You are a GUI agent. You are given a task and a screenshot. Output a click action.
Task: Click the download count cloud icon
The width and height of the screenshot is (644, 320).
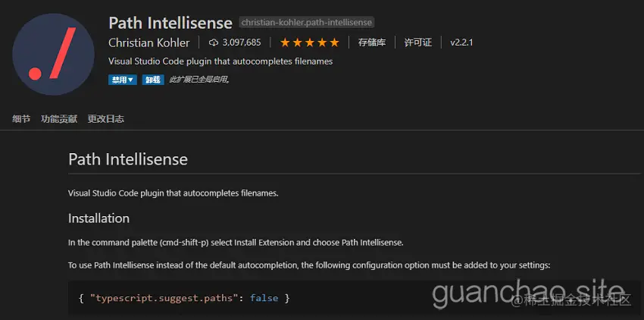click(x=214, y=42)
